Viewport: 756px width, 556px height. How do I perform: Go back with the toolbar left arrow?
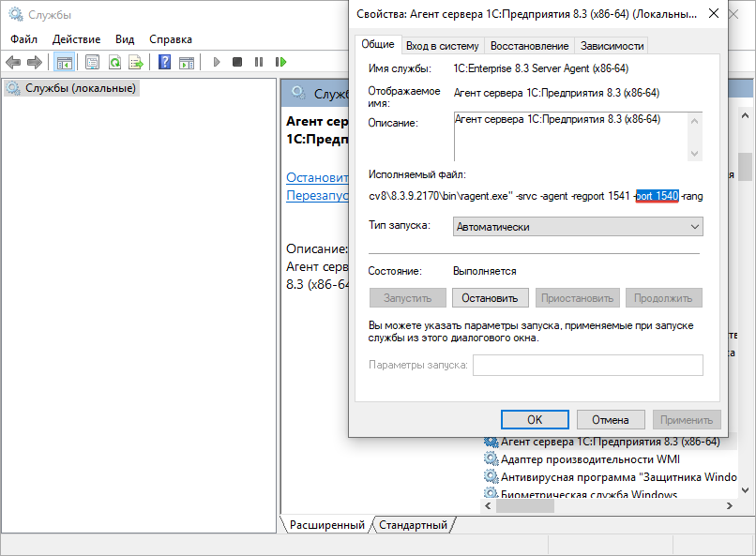coord(13,62)
